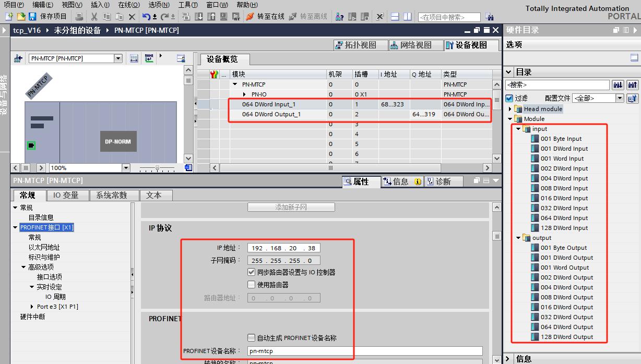Open the 配置文件 <全部> dropdown
This screenshot has height=364, width=641.
pos(620,98)
